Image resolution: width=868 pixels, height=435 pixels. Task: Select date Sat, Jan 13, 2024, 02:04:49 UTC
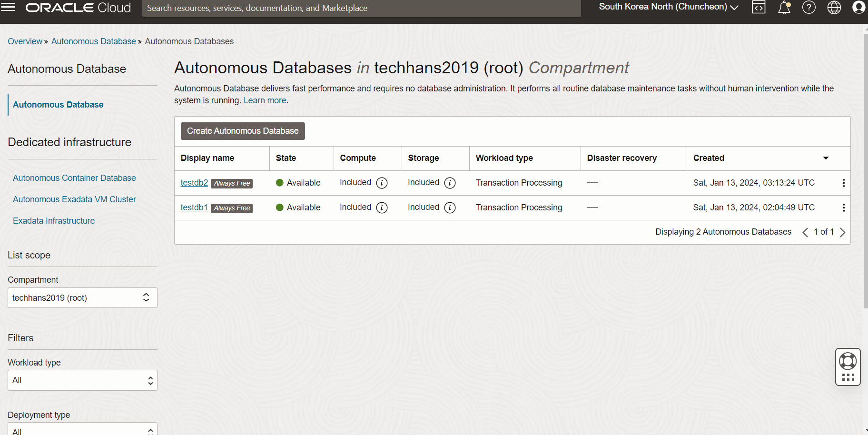[x=754, y=208]
